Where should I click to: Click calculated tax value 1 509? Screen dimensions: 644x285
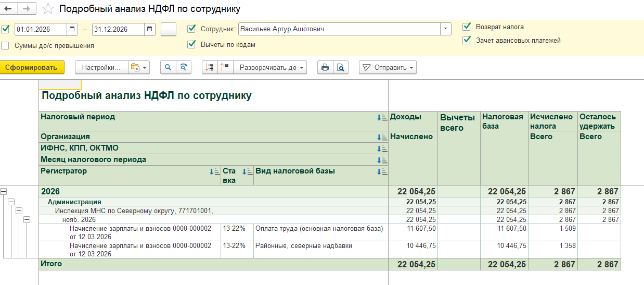(553, 232)
